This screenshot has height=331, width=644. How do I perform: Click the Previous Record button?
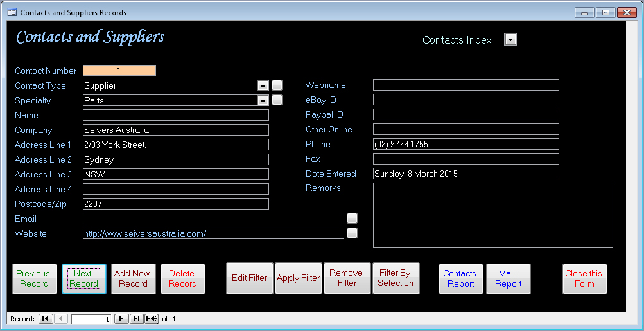coord(35,279)
